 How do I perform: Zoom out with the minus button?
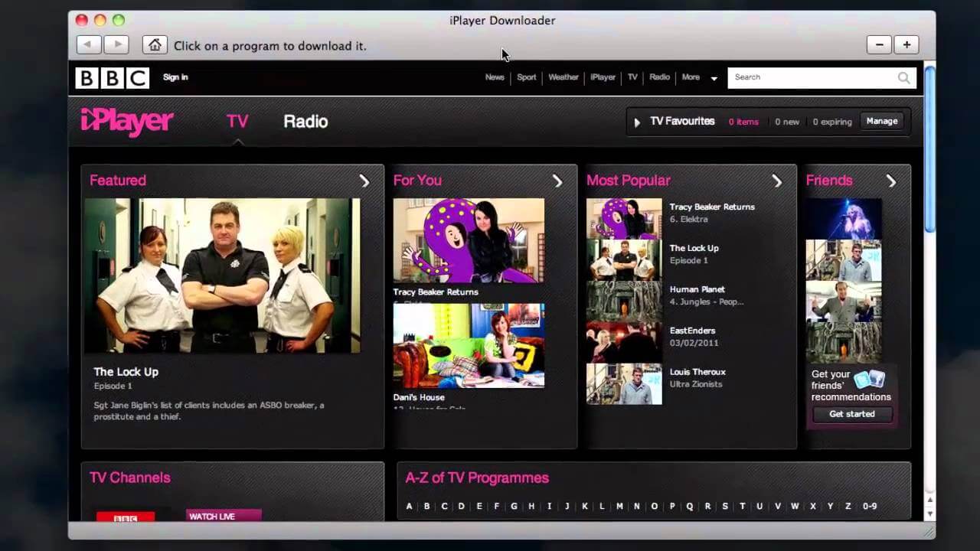point(879,44)
